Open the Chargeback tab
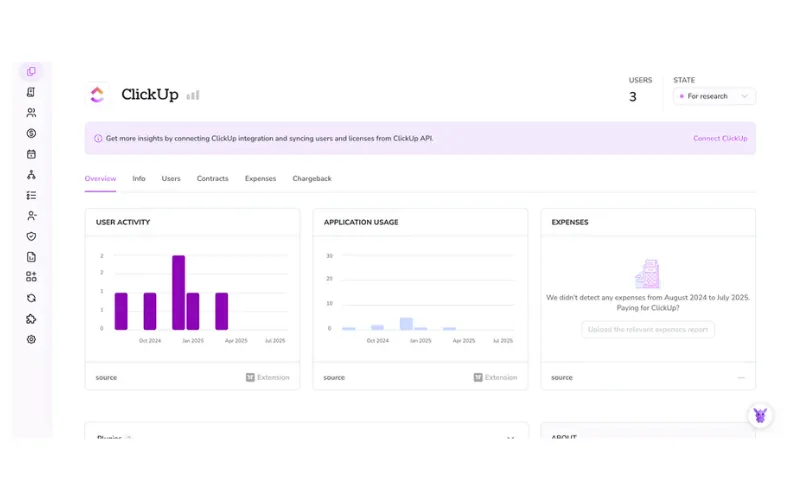The height and width of the screenshot is (500, 800). point(312,179)
